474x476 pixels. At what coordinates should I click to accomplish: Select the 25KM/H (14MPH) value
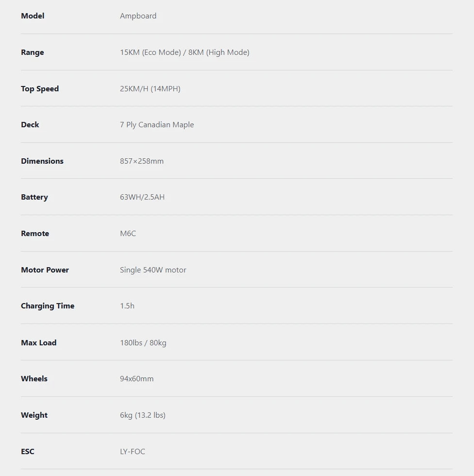pos(150,89)
